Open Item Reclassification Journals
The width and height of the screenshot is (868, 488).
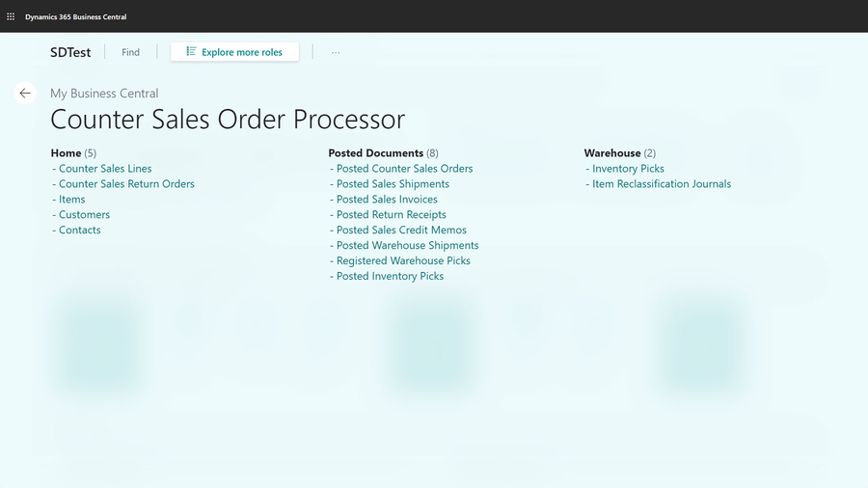[662, 184]
